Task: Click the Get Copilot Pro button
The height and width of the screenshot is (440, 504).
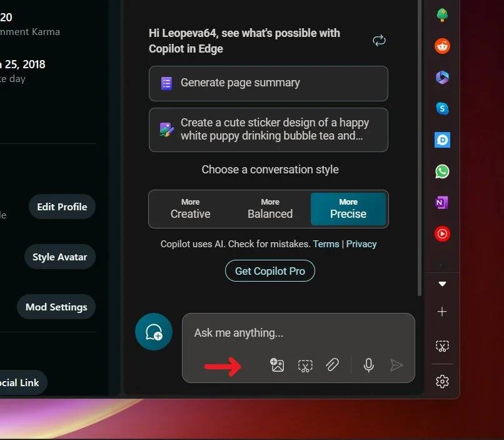Action: point(270,271)
